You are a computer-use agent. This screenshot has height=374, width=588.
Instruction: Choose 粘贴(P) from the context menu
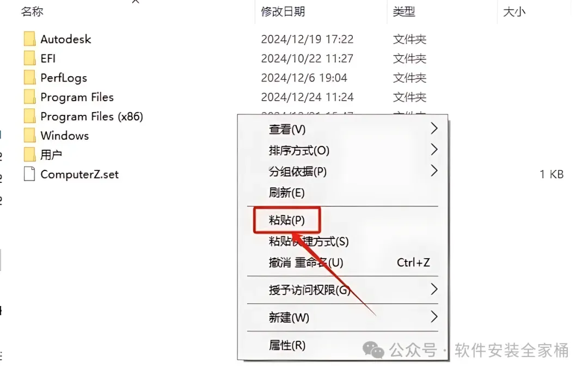click(287, 220)
